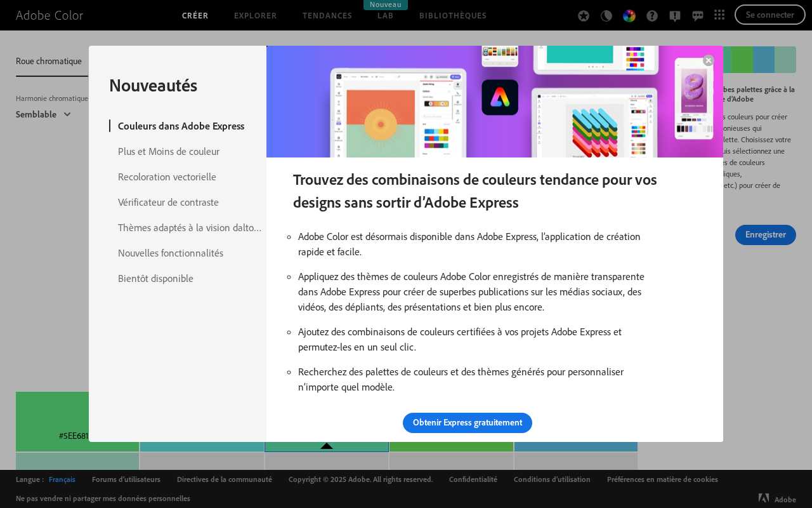The height and width of the screenshot is (508, 812).
Task: Select the Plus et Moins de couleur section
Action: point(169,151)
